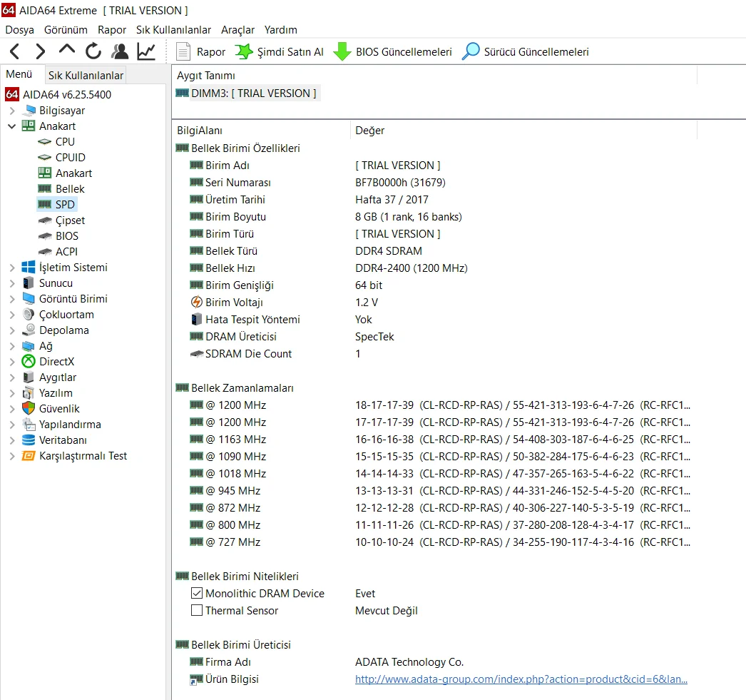The height and width of the screenshot is (700, 746).
Task: Click the Rapor document icon
Action: [183, 51]
